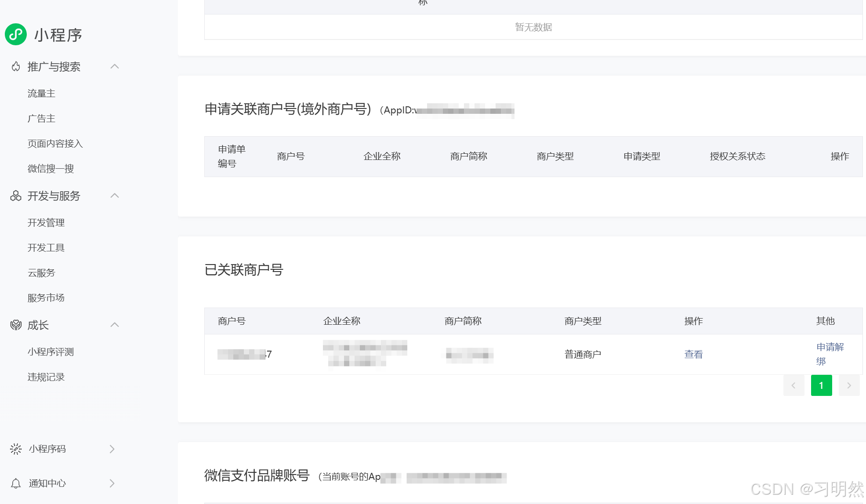Expand the 小程序码 menu arrow
The height and width of the screenshot is (504, 866).
(x=112, y=449)
